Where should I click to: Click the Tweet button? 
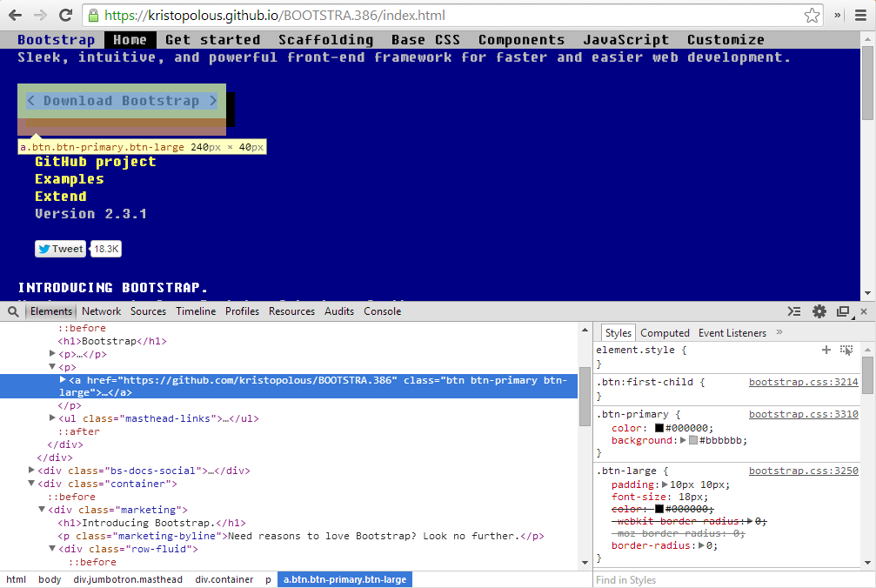pyautogui.click(x=60, y=249)
